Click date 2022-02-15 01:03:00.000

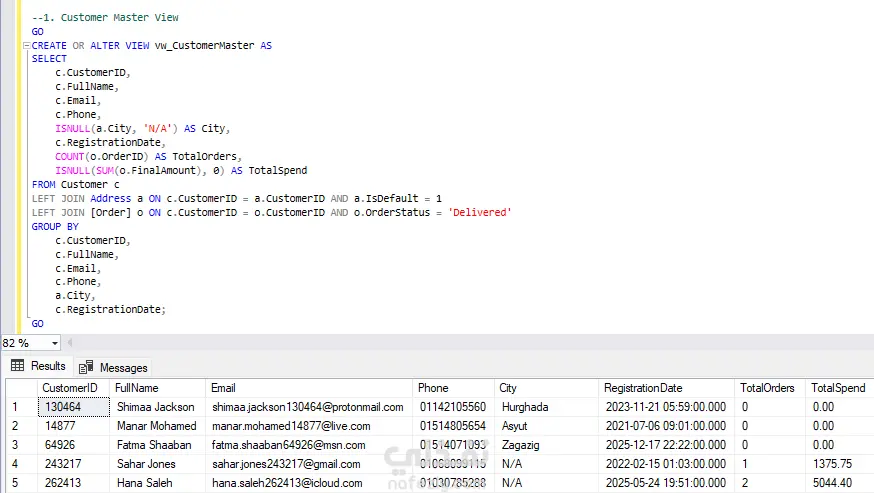[x=666, y=464]
